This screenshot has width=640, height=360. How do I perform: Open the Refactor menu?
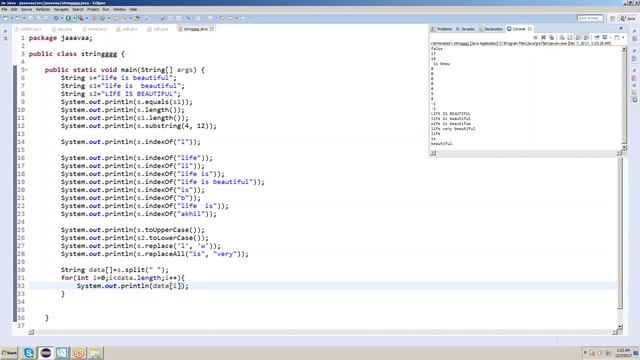pyautogui.click(x=43, y=9)
